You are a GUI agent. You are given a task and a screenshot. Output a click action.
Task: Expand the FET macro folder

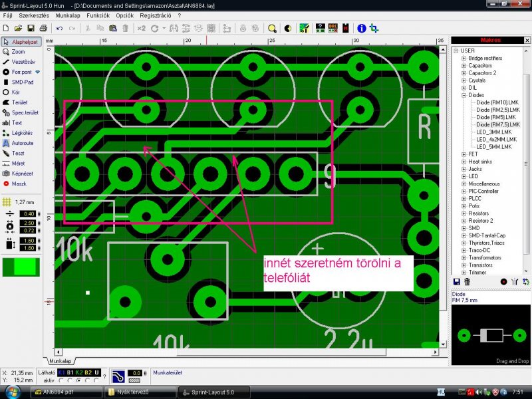point(464,154)
